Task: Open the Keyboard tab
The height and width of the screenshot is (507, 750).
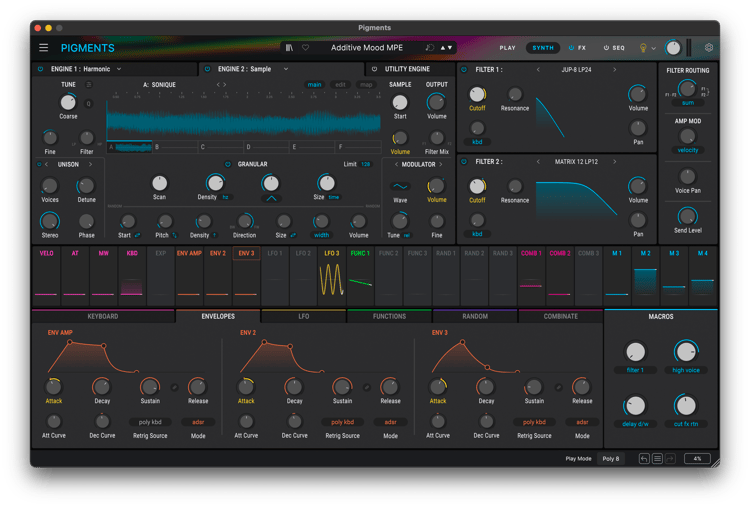Action: [102, 316]
